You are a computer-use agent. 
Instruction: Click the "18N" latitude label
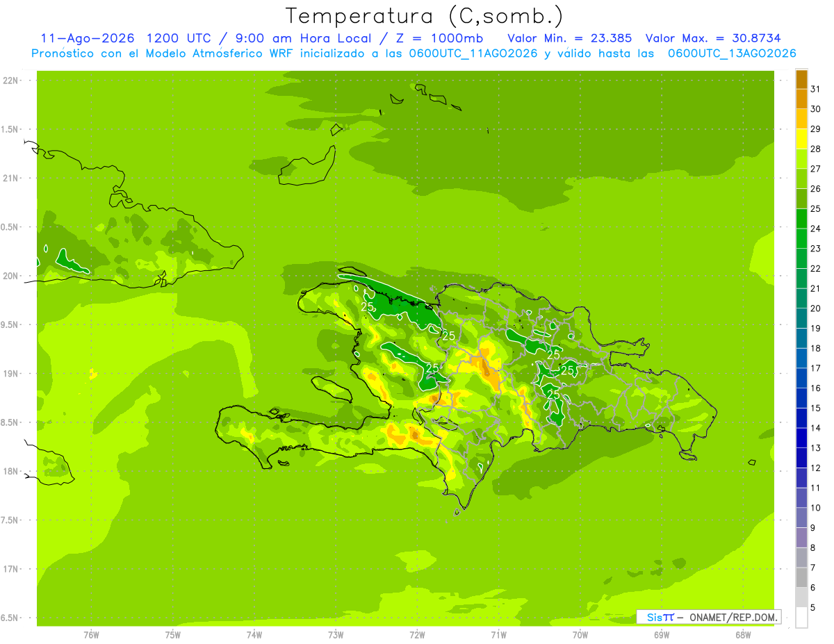[x=10, y=471]
